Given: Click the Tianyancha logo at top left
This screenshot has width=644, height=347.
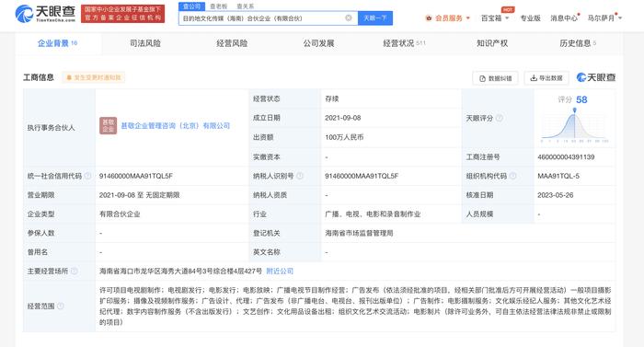Looking at the screenshot, I should [x=45, y=14].
